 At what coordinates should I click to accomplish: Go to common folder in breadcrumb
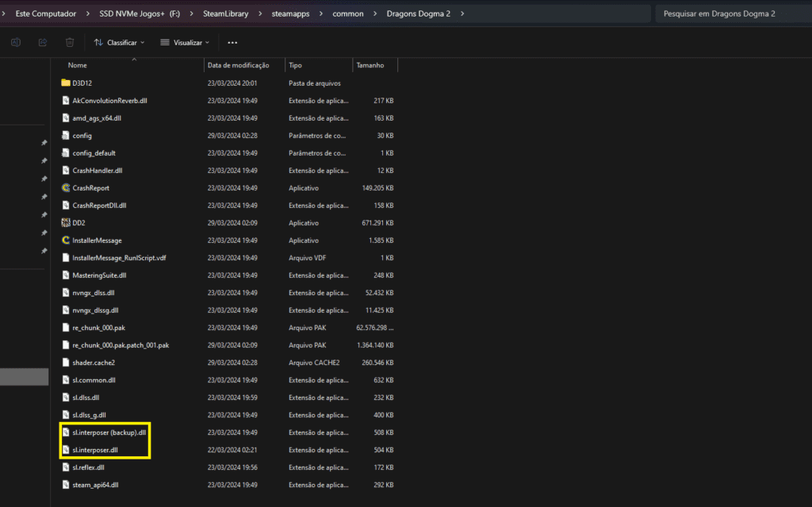[348, 13]
